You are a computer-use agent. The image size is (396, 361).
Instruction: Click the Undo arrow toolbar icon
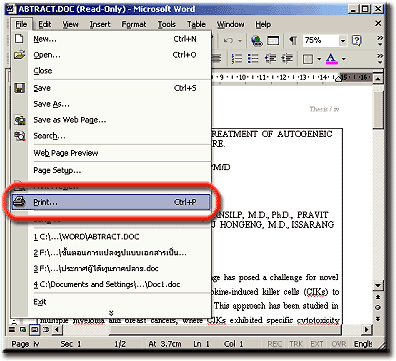click(228, 41)
